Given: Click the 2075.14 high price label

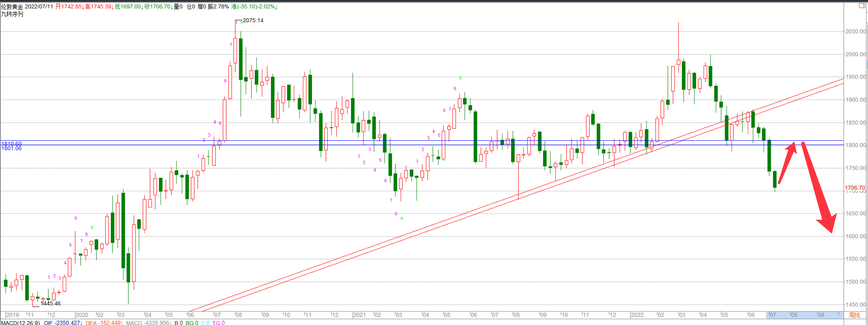Looking at the screenshot, I should point(253,20).
